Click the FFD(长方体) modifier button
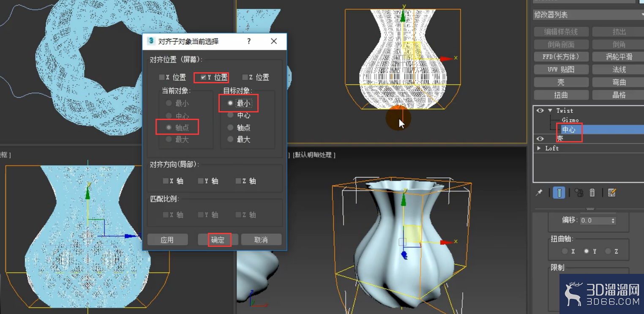Viewport: 644px width, 314px height. pyautogui.click(x=561, y=57)
